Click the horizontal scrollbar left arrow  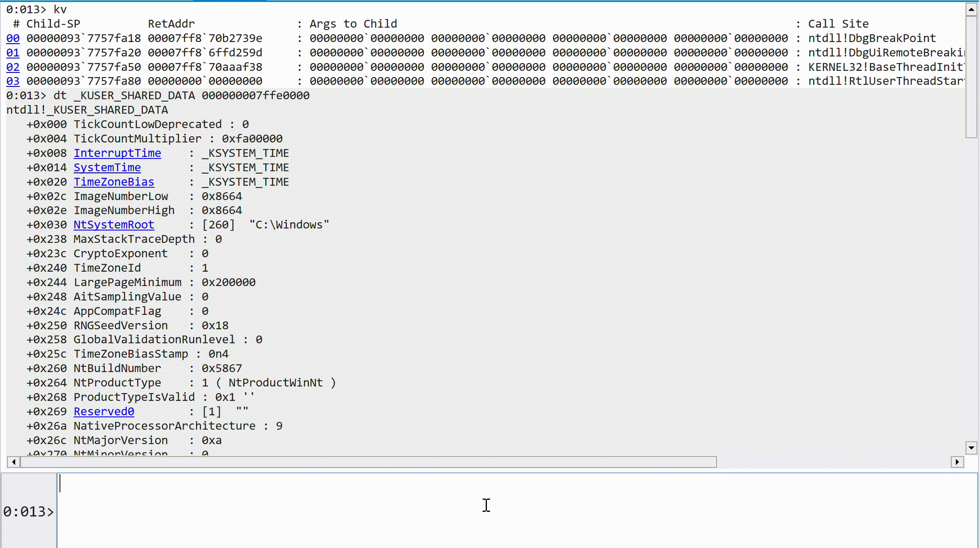[14, 462]
